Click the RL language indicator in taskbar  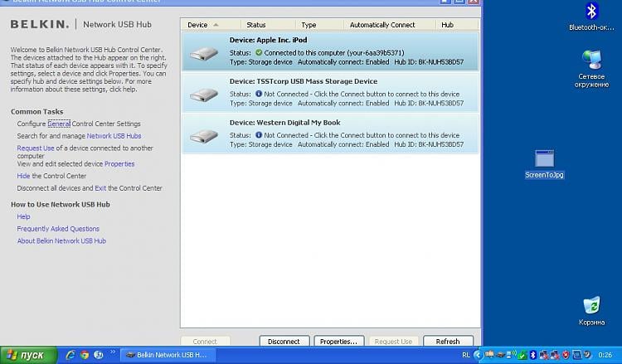click(x=466, y=355)
